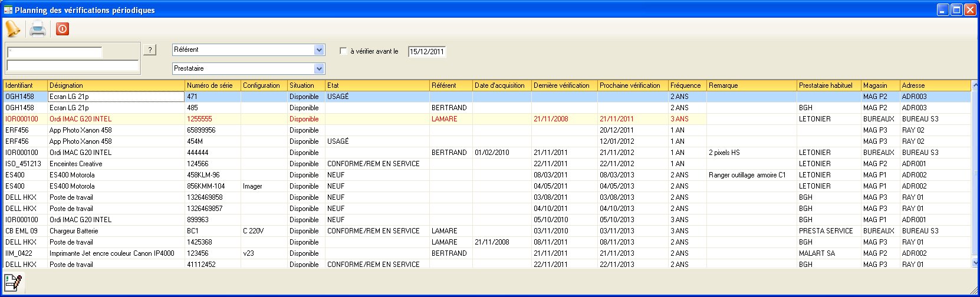Click the '?' search help button
This screenshot has width=980, height=297.
(x=150, y=50)
